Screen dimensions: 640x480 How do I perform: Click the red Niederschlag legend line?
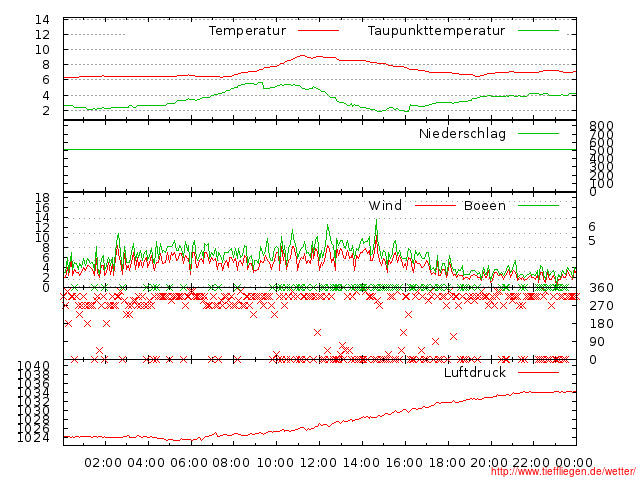coord(538,133)
